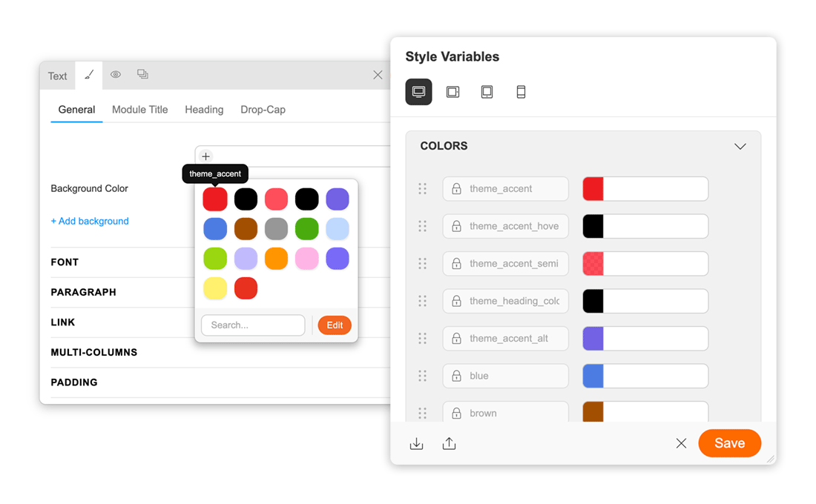
Task: Grab the theme_heading_colc row drag handle
Action: click(423, 301)
